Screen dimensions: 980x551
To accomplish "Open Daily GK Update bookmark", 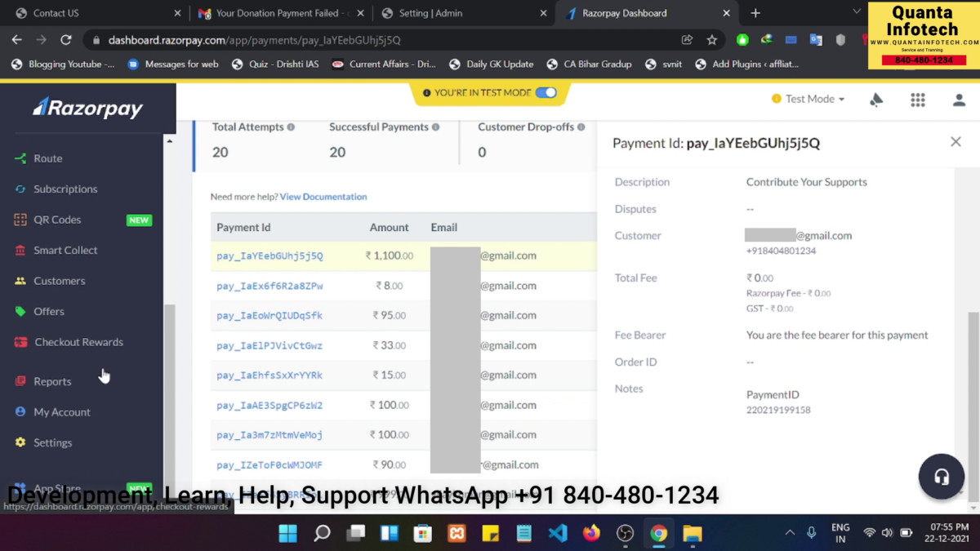I will (490, 64).
